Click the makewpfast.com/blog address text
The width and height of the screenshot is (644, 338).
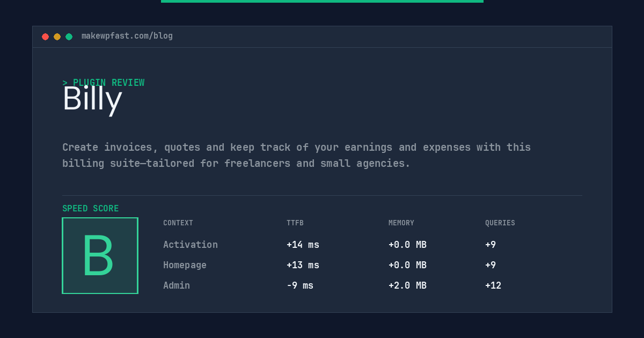127,36
